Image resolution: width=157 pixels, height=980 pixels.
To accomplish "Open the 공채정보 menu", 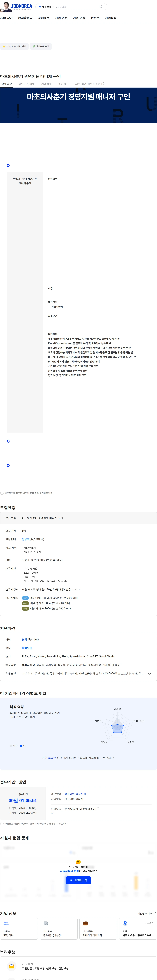I will 44,18.
